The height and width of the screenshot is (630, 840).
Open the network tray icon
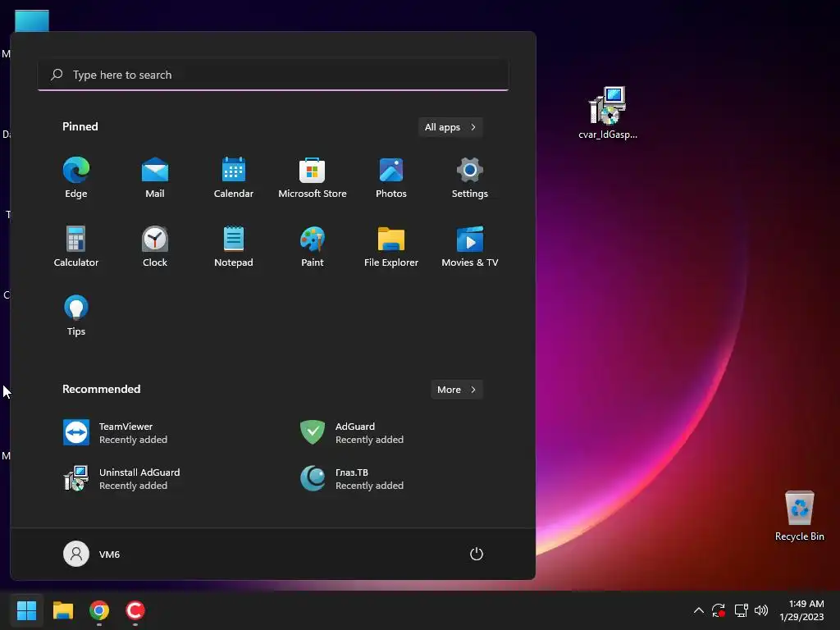(741, 610)
